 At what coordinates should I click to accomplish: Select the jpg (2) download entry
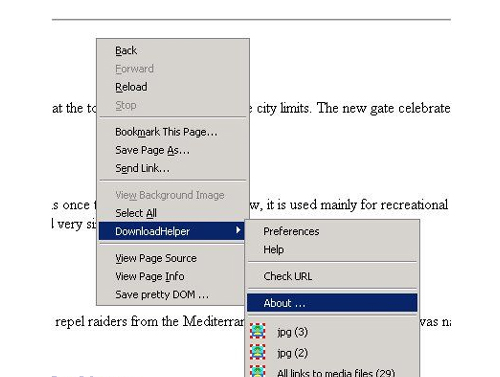pos(332,353)
